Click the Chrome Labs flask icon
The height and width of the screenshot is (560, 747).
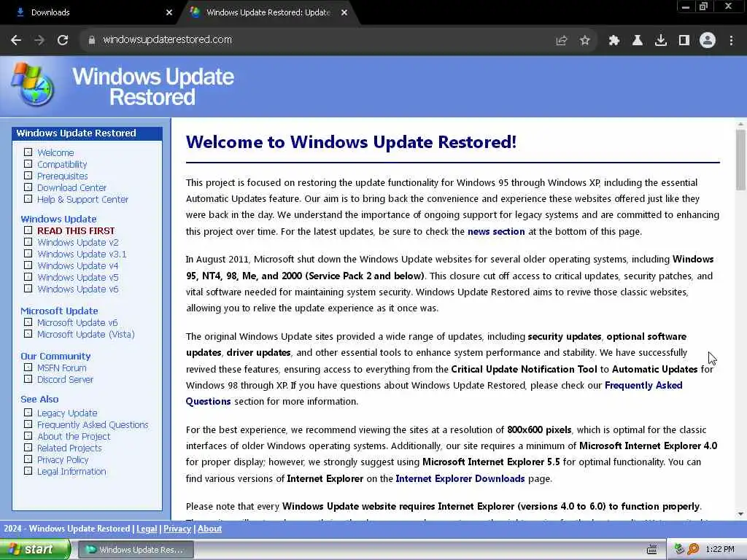[x=637, y=41]
